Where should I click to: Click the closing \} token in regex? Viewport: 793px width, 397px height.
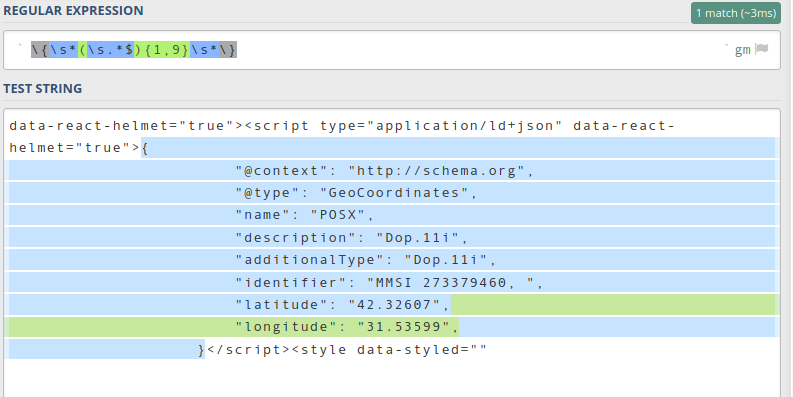(x=228, y=50)
